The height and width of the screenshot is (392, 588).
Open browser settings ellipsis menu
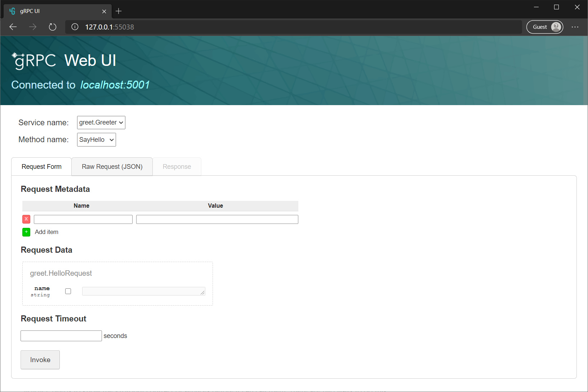pos(575,27)
